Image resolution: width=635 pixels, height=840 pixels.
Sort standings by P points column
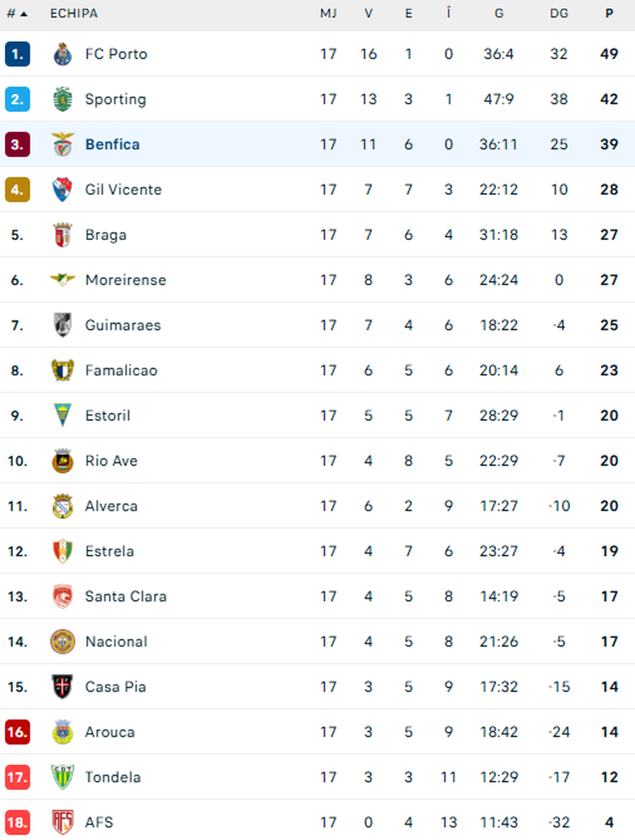click(609, 13)
